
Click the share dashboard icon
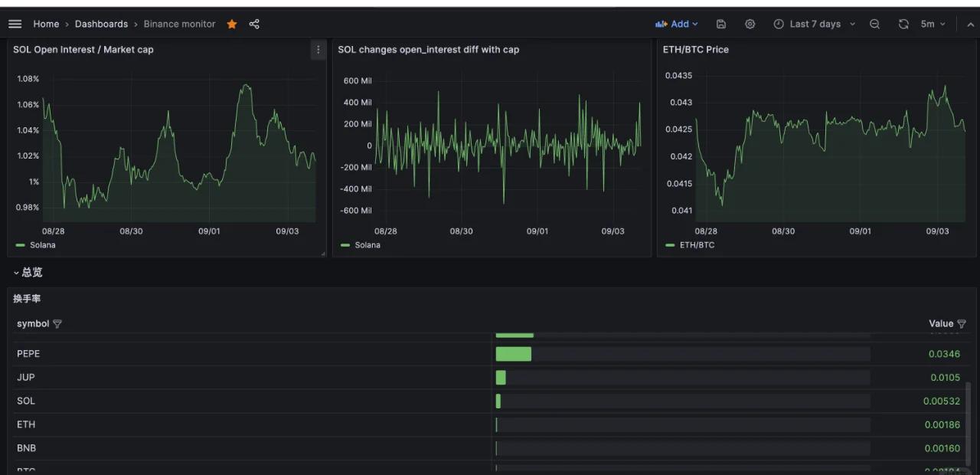pyautogui.click(x=254, y=24)
